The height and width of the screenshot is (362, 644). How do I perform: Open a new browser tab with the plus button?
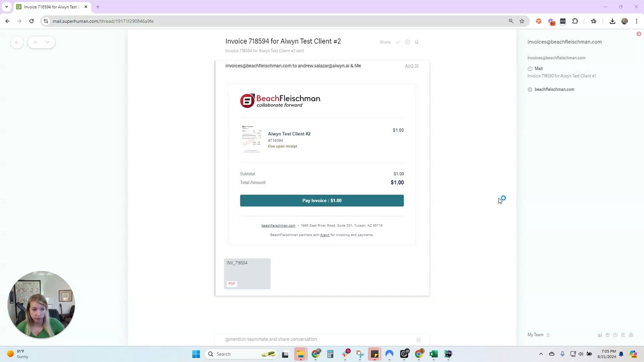coord(98,7)
